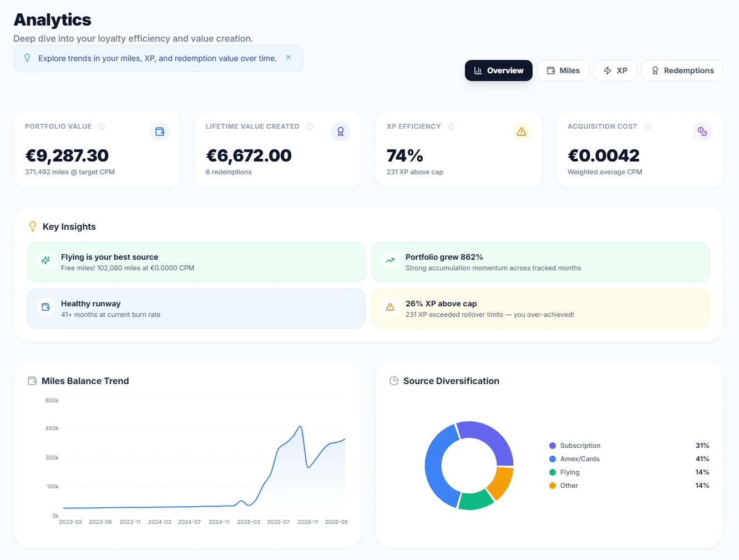Dismiss the Explore trends banner
Viewport: 739px width, 560px height.
coord(288,57)
